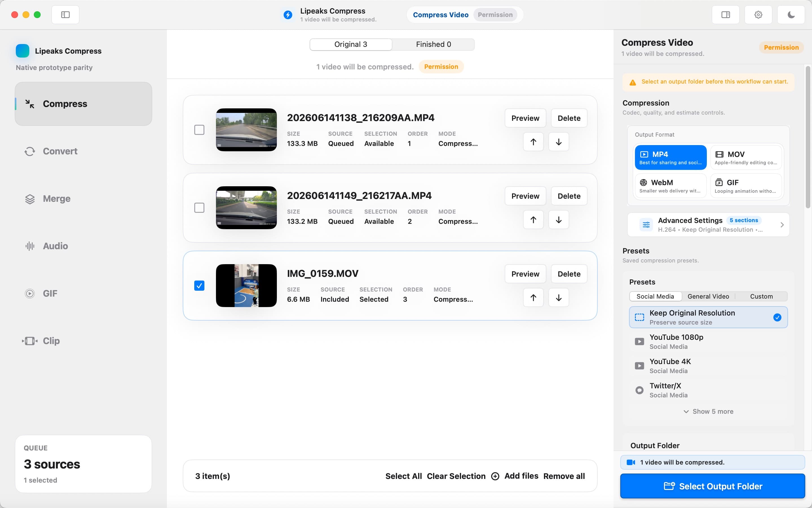Click the warning triangle icon in banner
Screen dimensions: 812x508
pyautogui.click(x=632, y=82)
